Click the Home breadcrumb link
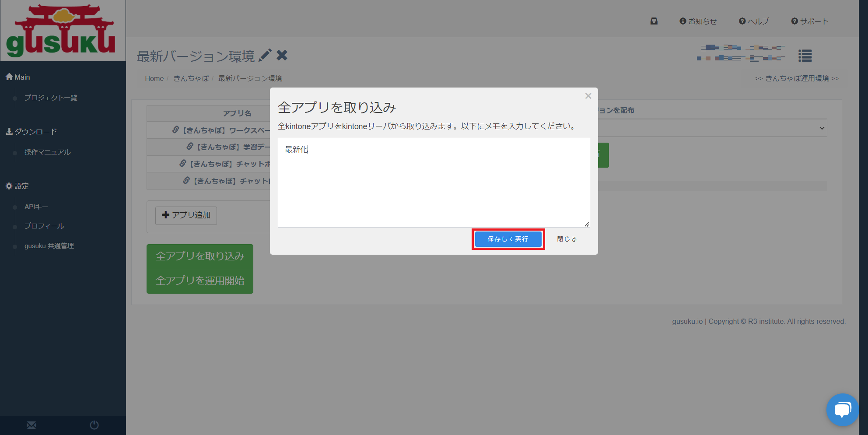The width and height of the screenshot is (868, 435). click(x=154, y=78)
